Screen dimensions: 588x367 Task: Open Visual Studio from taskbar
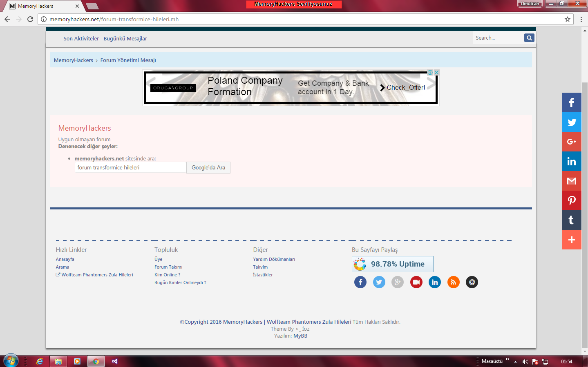pyautogui.click(x=115, y=361)
